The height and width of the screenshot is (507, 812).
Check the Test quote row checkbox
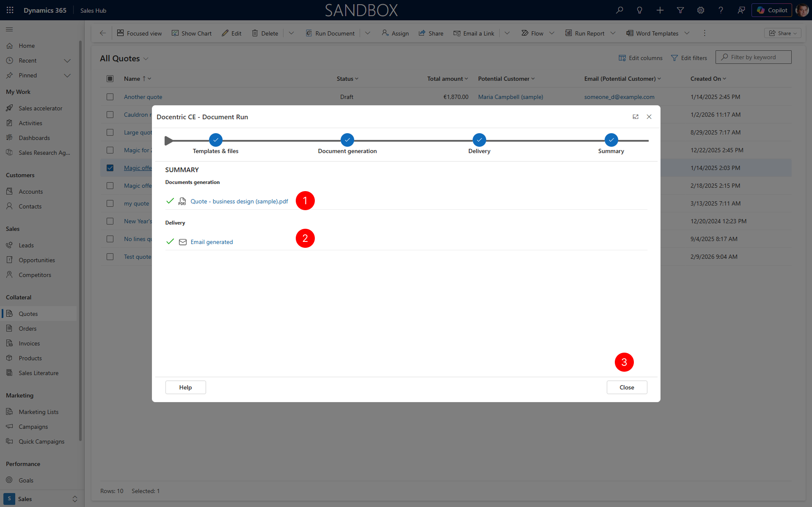[x=110, y=257]
